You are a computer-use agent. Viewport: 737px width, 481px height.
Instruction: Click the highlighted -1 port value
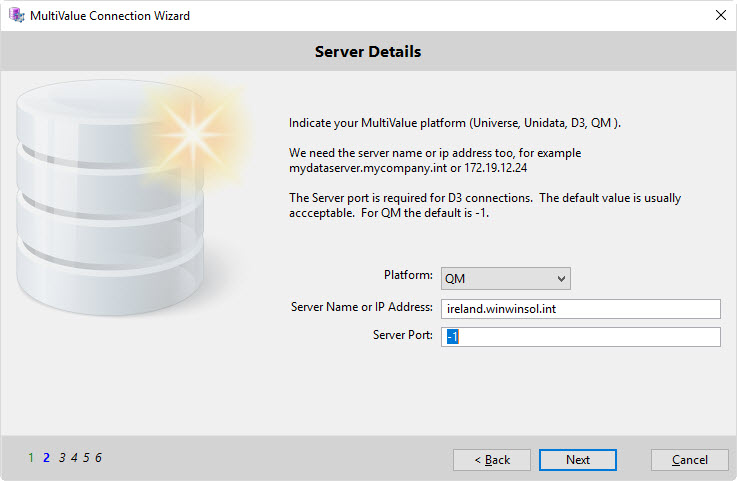pos(452,337)
